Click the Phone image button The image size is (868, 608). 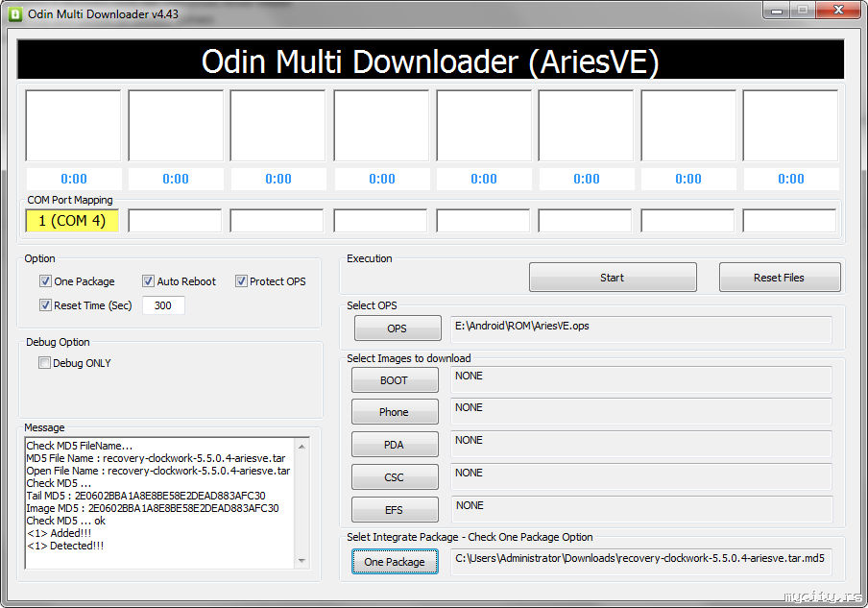tap(394, 412)
